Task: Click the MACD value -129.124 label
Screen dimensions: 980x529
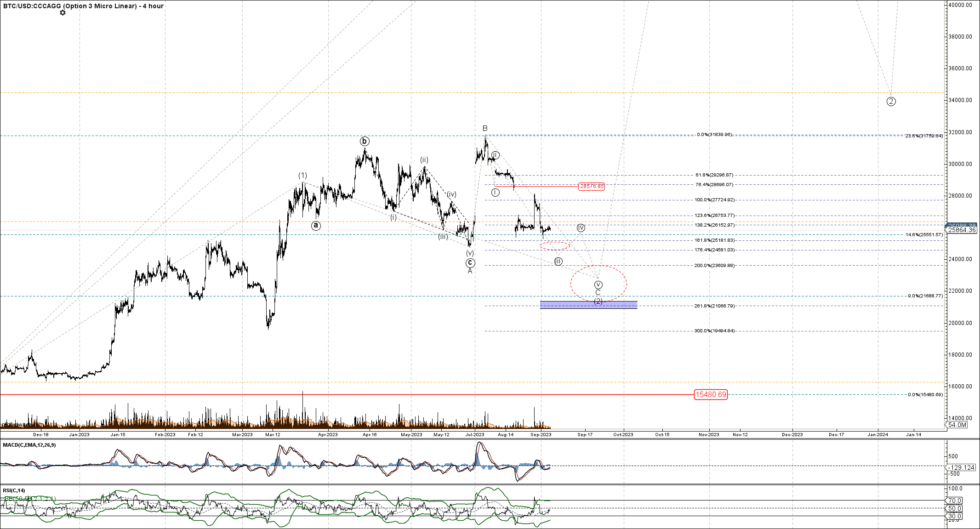Action: (x=962, y=467)
